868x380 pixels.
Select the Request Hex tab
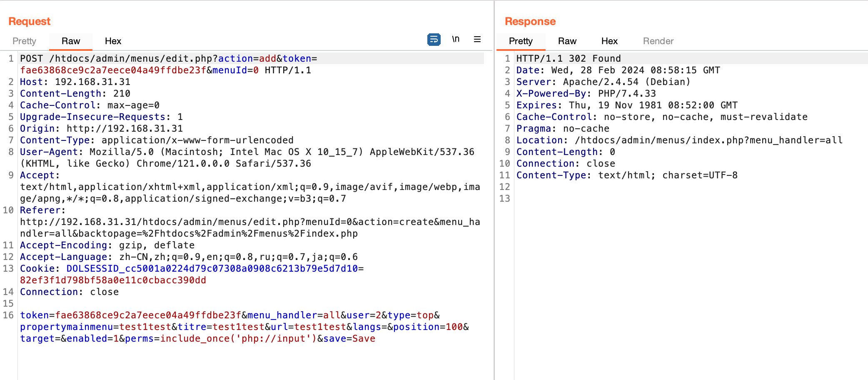[113, 41]
